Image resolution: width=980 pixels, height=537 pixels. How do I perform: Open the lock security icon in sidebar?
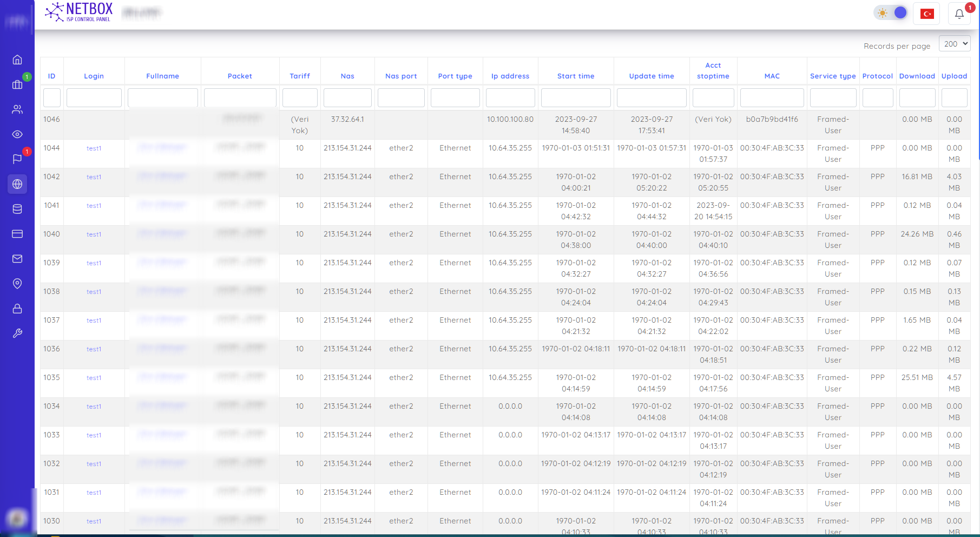17,309
